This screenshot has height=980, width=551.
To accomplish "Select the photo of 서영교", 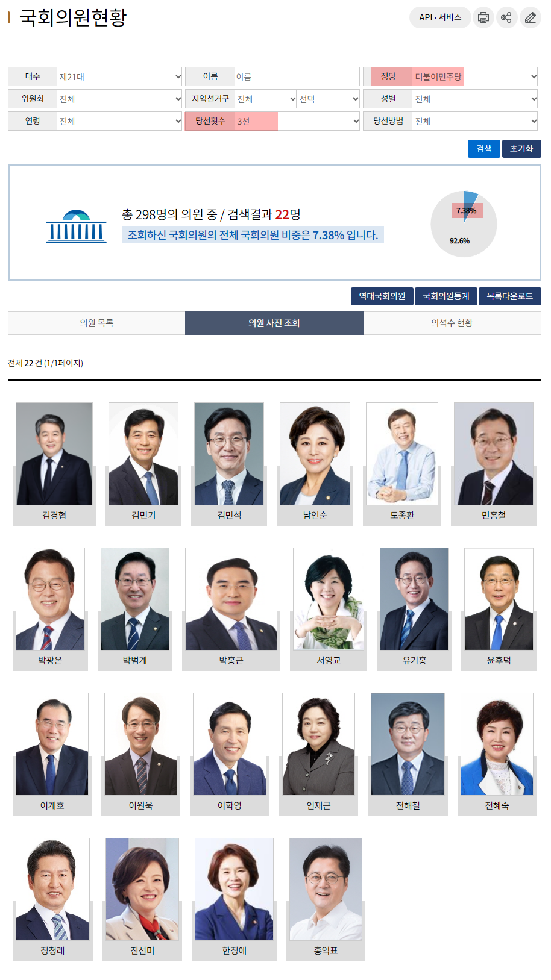I will tap(329, 599).
